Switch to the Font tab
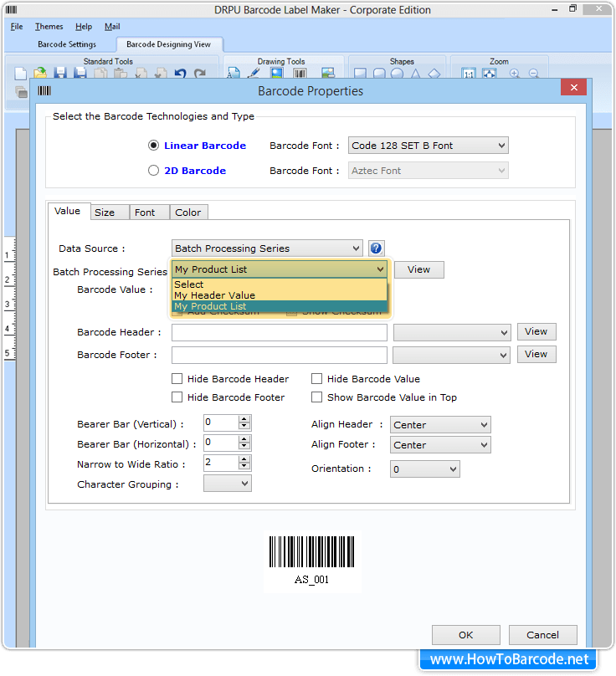 [x=149, y=213]
